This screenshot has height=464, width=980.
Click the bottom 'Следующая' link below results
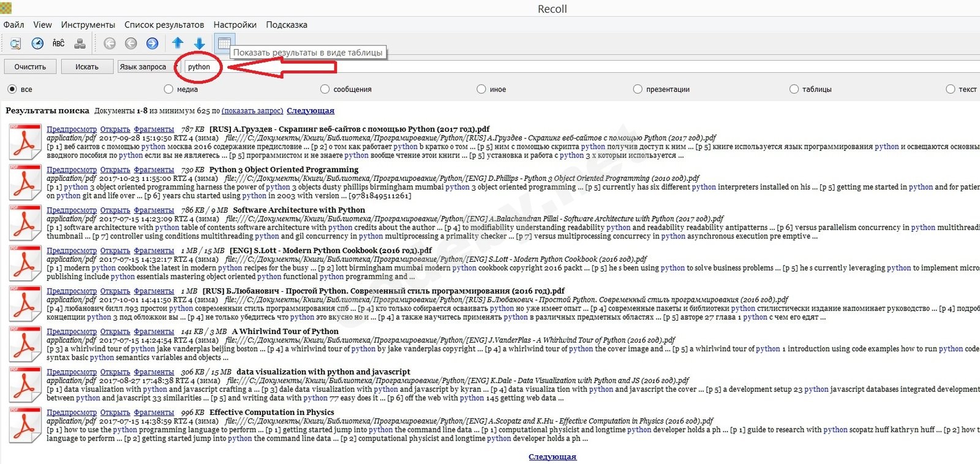pos(552,457)
